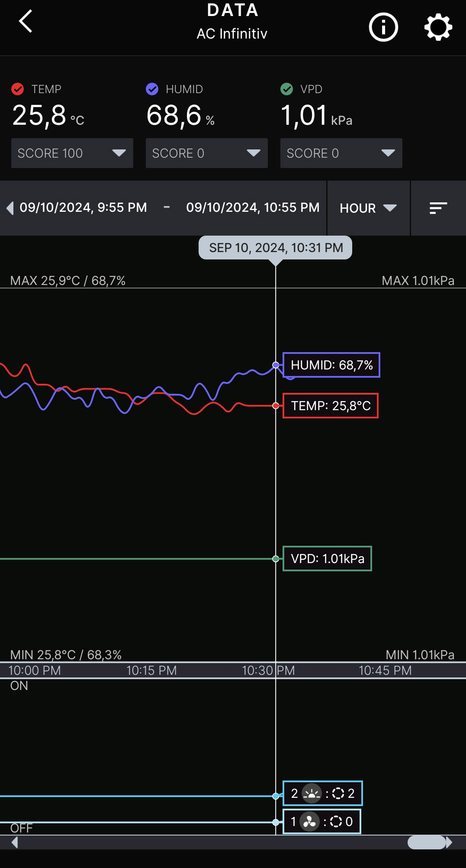Click the horizontal scrollbar thumb
The height and width of the screenshot is (868, 466).
(426, 842)
